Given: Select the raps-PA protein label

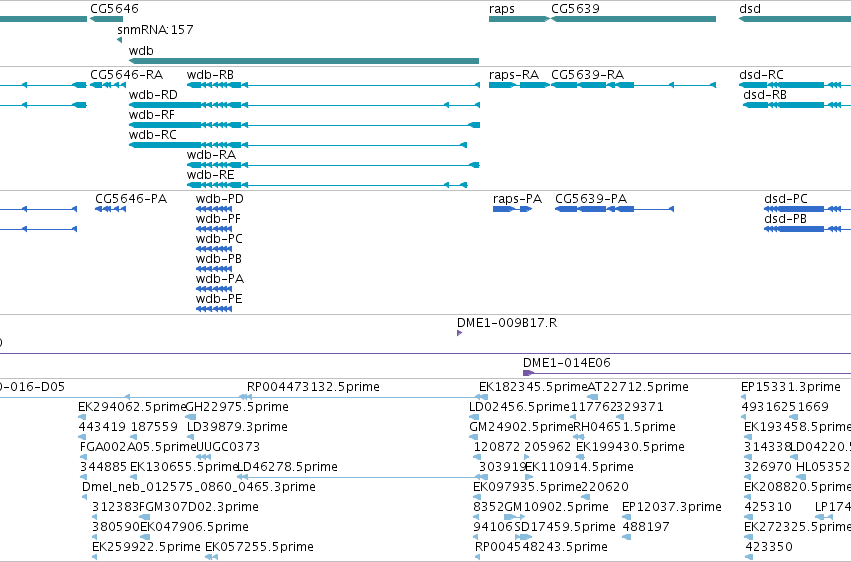Looking at the screenshot, I should 517,199.
